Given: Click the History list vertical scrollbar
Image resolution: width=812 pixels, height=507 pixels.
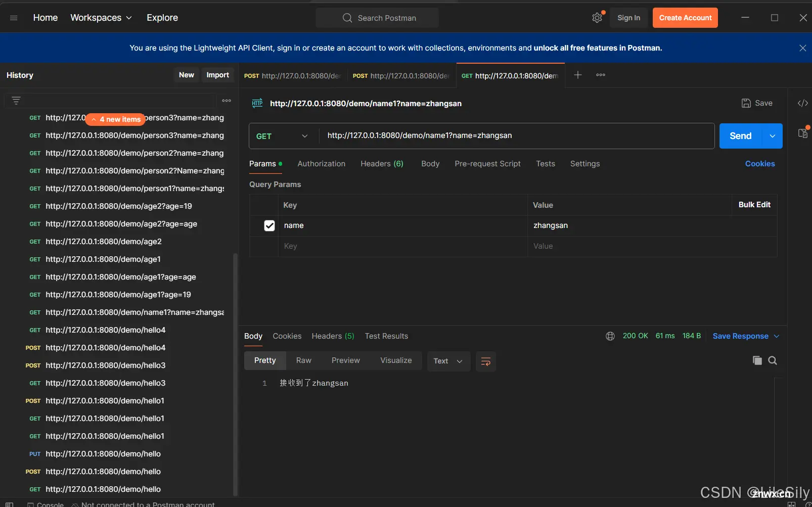Looking at the screenshot, I should click(235, 374).
